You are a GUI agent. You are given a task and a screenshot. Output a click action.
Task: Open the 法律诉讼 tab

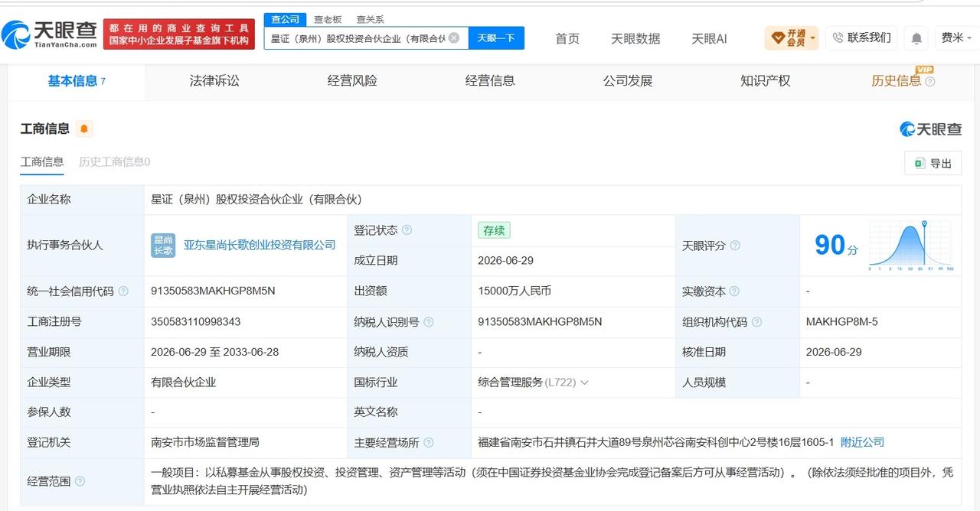[214, 81]
